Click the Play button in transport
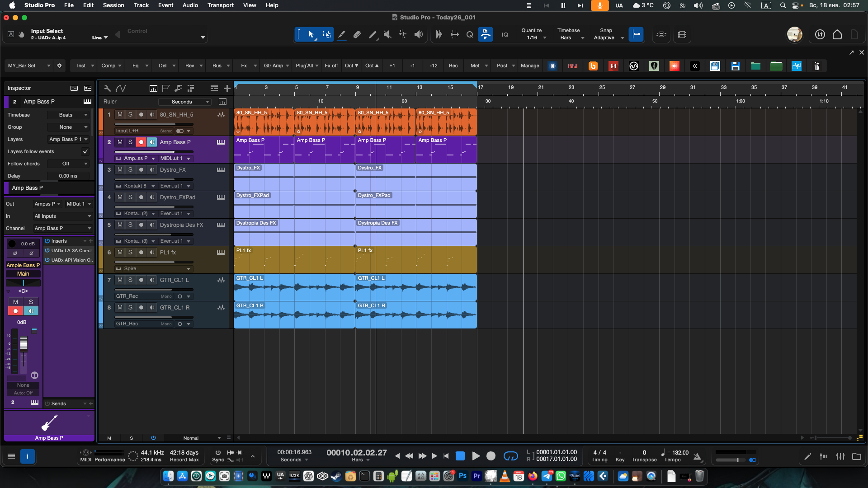 (x=476, y=456)
